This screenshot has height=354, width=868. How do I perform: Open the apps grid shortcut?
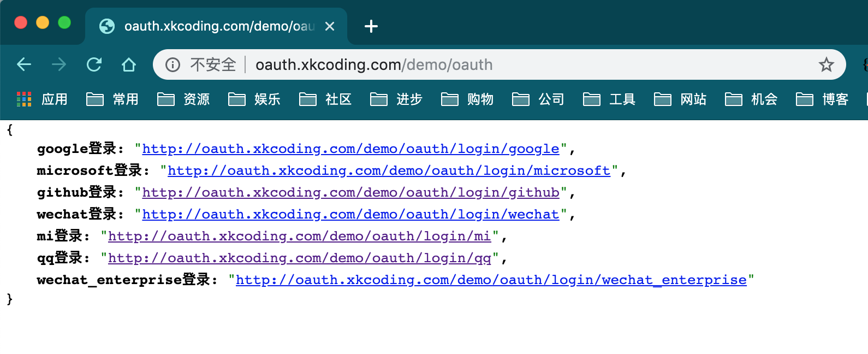[x=24, y=99]
